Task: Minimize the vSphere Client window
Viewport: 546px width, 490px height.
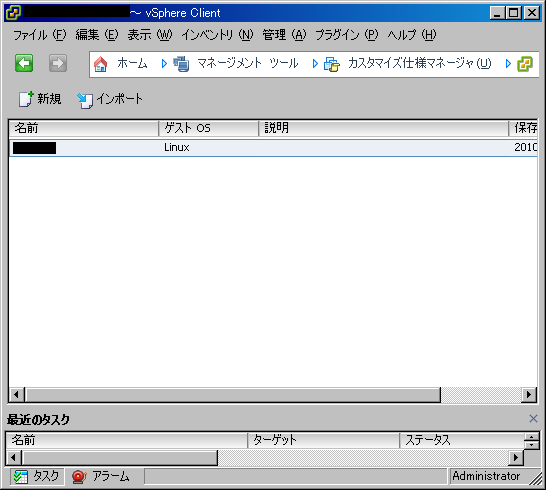Action: tap(498, 13)
